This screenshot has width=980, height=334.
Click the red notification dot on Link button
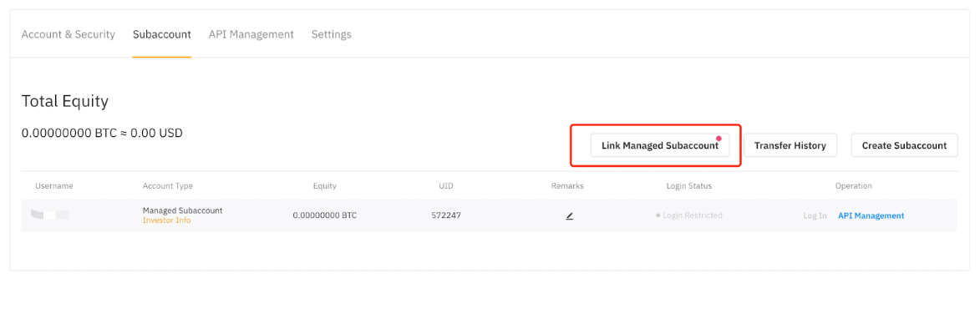(718, 139)
